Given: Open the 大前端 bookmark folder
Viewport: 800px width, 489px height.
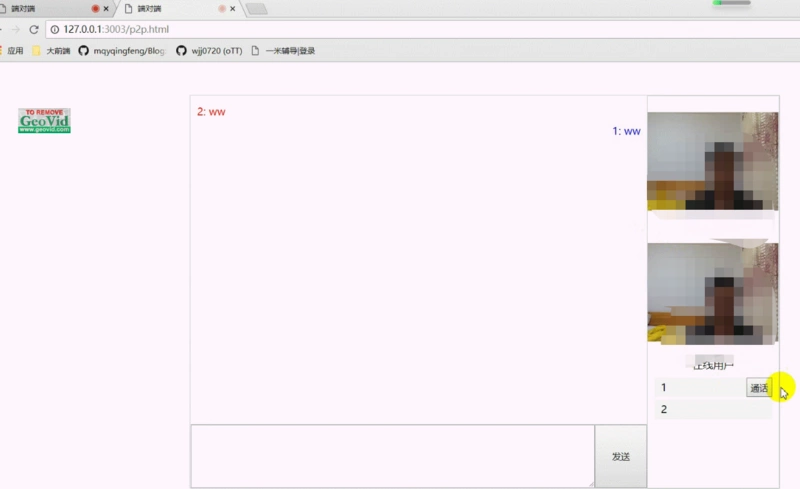Looking at the screenshot, I should click(x=51, y=51).
